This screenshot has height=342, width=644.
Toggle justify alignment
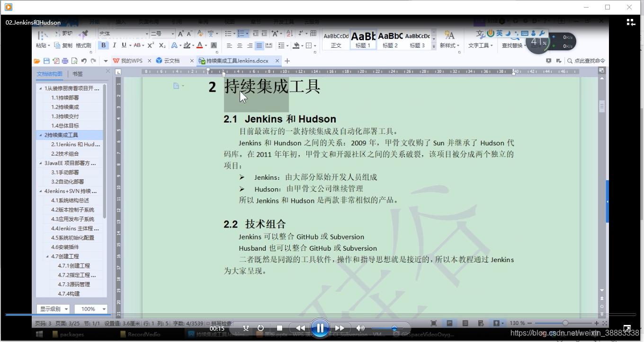(259, 45)
